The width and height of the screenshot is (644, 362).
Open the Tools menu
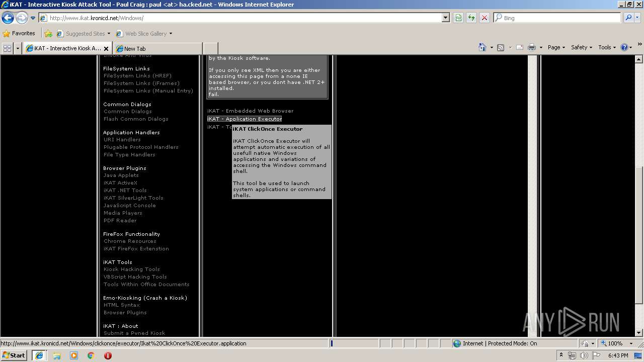coord(607,47)
